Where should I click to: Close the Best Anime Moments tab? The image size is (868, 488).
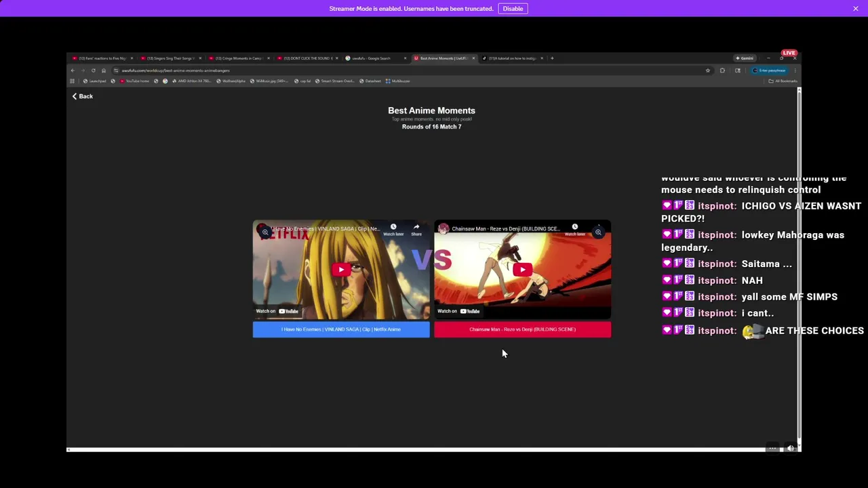coord(473,58)
